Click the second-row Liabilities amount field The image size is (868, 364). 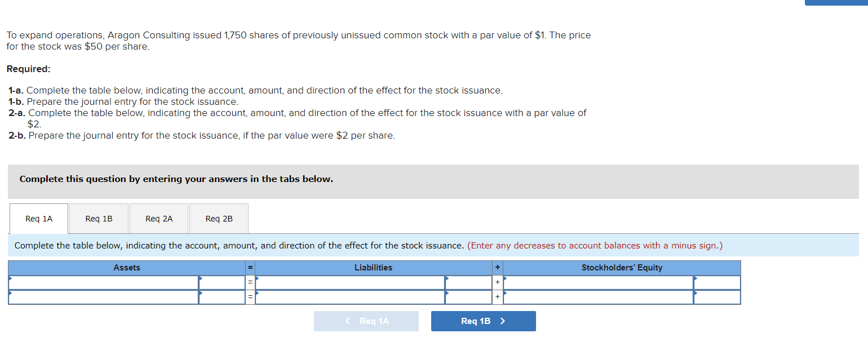pyautogui.click(x=468, y=297)
